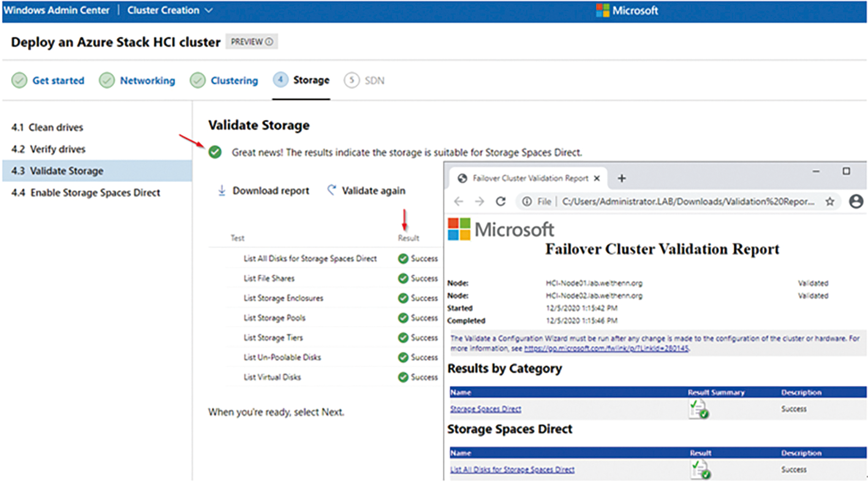Image resolution: width=868 pixels, height=483 pixels.
Task: Reload the validation report page
Action: coord(500,202)
